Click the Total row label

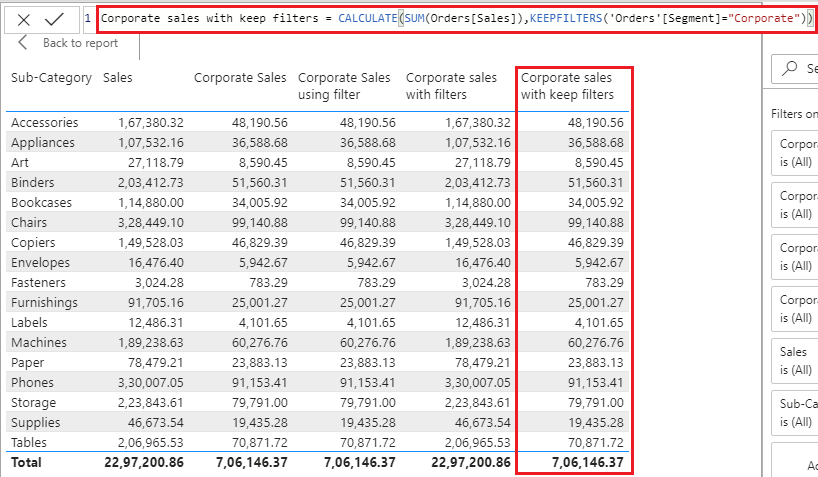(28, 463)
